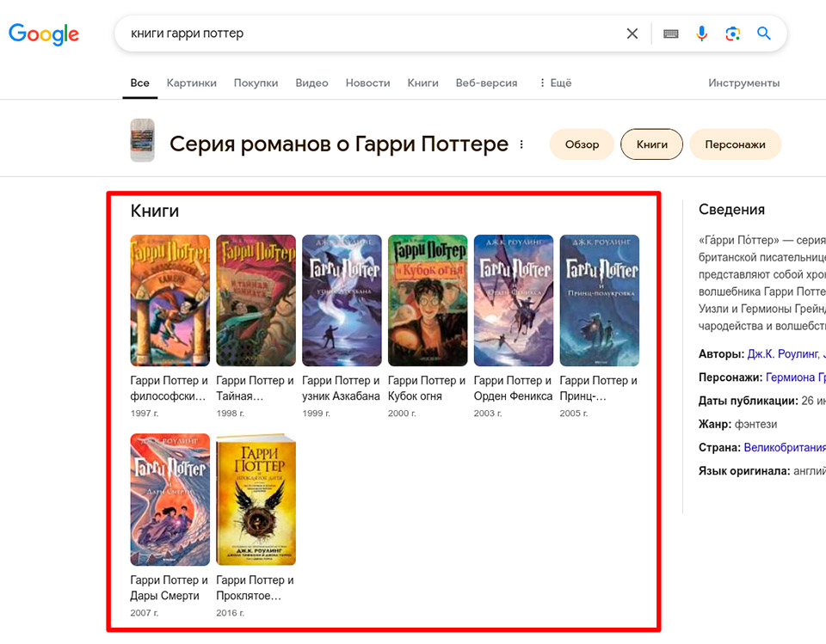The height and width of the screenshot is (644, 826).
Task: Click 'Жанр: фэнтези' text
Action: 737,425
